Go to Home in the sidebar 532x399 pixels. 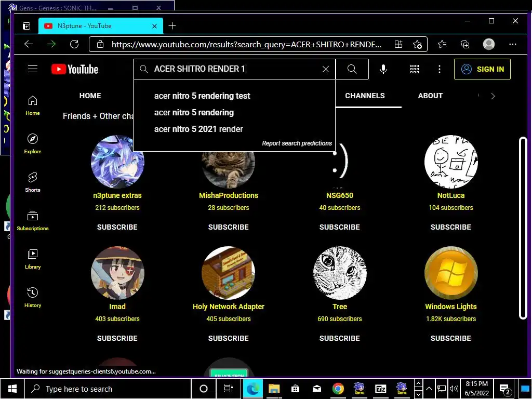coord(33,105)
